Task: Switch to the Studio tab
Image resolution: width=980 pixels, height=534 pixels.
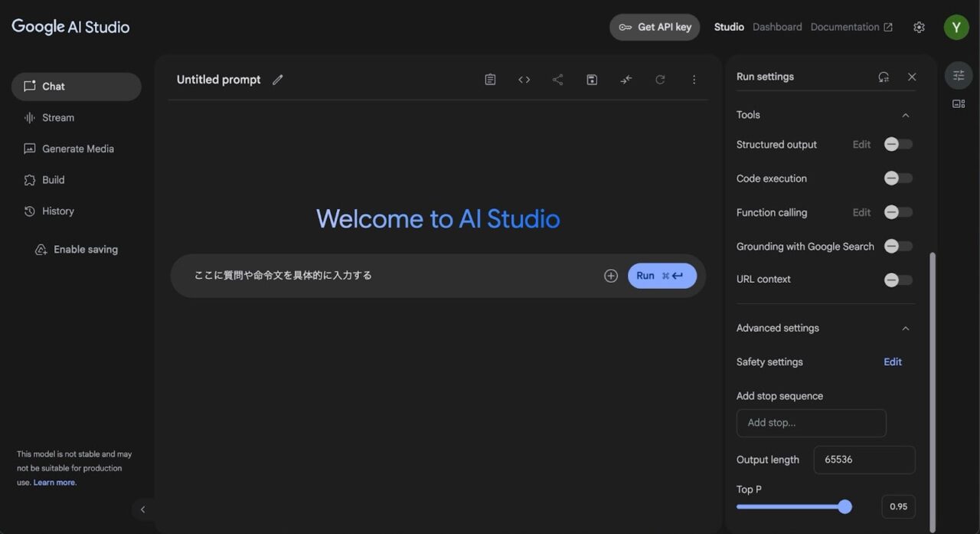Action: [x=729, y=27]
